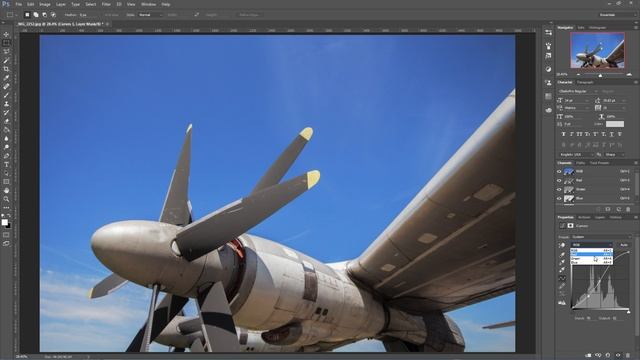This screenshot has height=360, width=640.
Task: Select the Dodge tool
Action: tap(6, 147)
